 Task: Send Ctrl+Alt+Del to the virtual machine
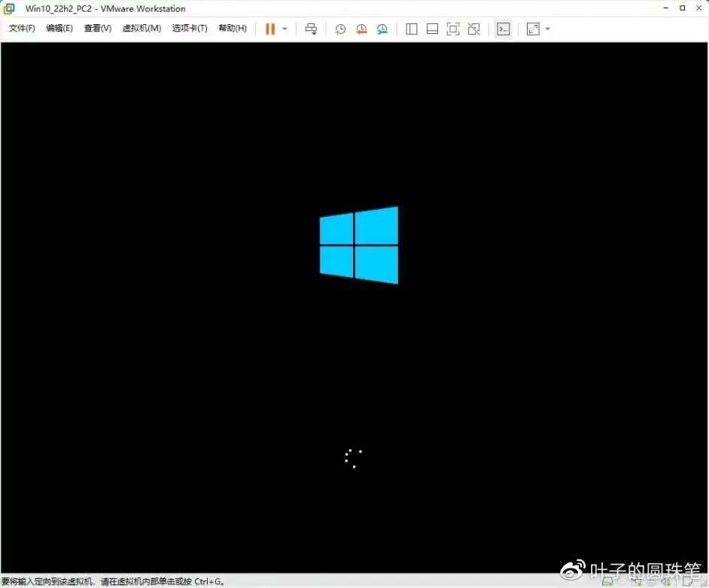pos(311,29)
